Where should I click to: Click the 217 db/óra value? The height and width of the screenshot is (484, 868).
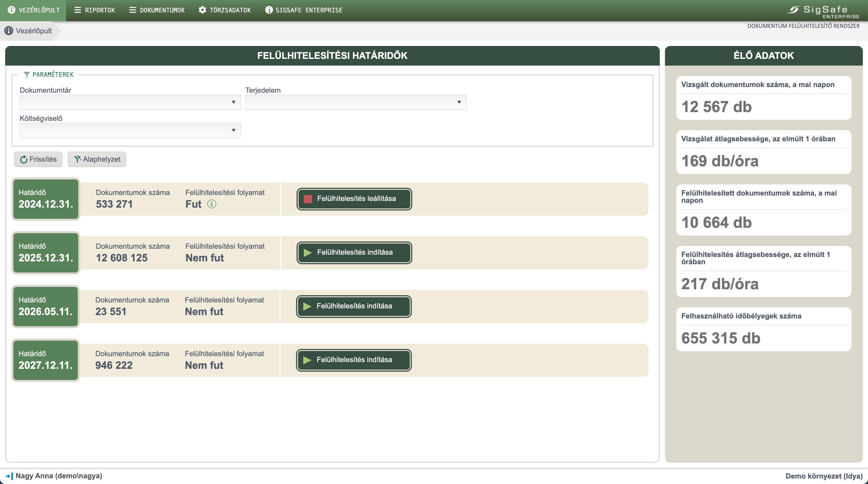[x=720, y=284]
